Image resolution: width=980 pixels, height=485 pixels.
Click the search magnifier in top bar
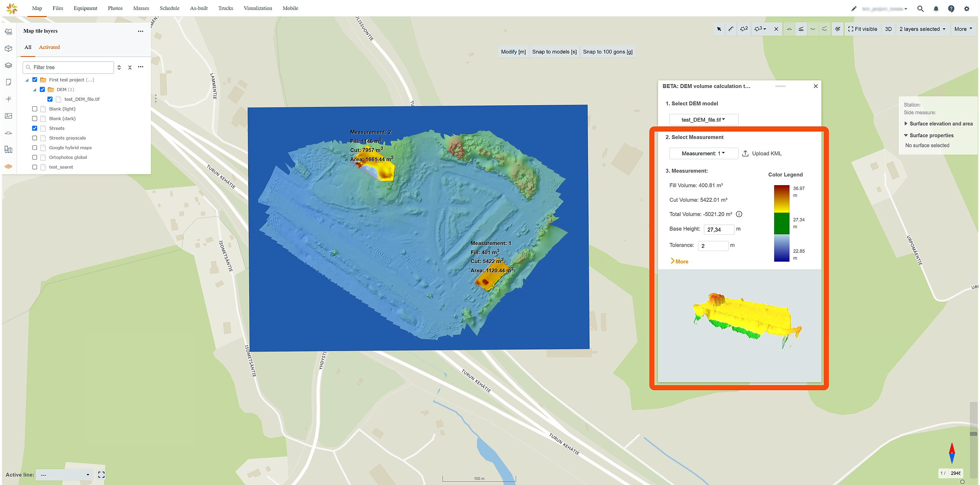pyautogui.click(x=920, y=9)
